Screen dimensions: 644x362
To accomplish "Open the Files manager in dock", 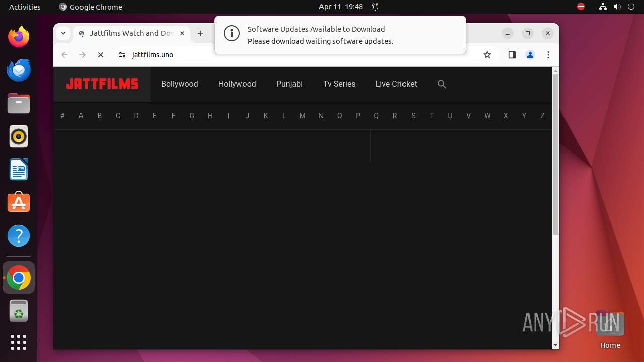I will tap(19, 103).
